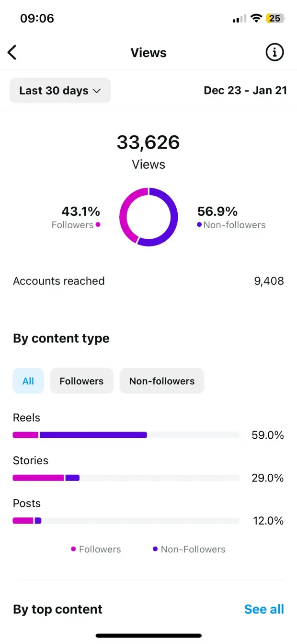Tap the Reels percentage bar
297x644 pixels.
(126, 435)
